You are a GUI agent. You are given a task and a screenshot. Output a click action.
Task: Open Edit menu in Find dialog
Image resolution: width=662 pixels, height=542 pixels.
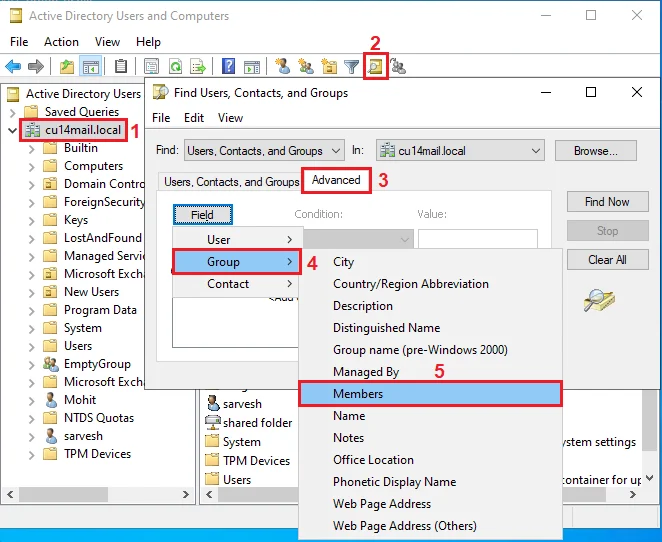click(x=194, y=118)
